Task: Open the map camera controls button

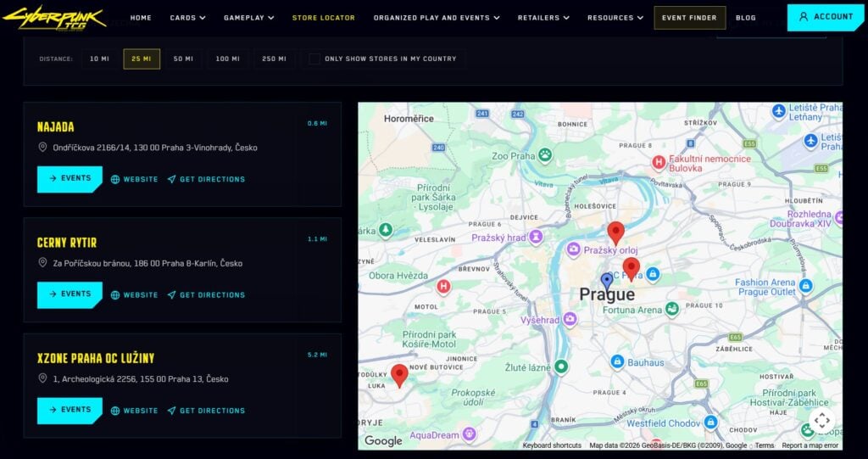Action: 822,420
